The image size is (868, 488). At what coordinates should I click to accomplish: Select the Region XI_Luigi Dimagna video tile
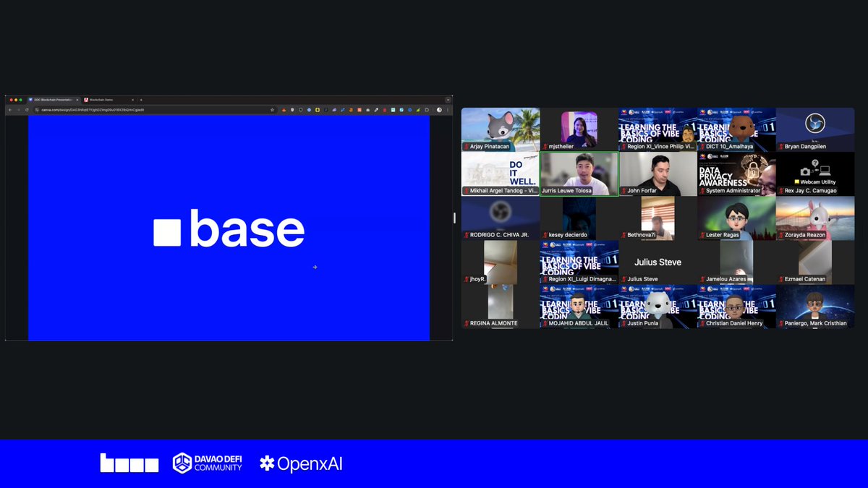(579, 262)
